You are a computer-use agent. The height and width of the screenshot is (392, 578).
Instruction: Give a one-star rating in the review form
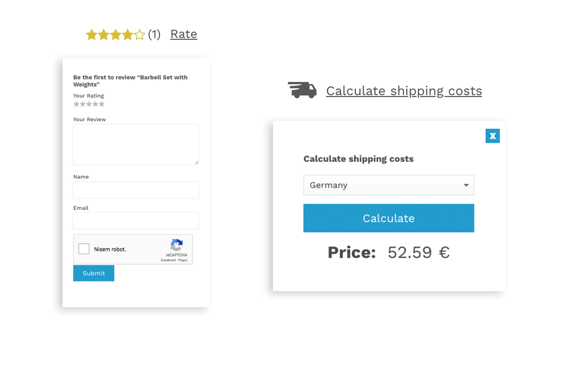pos(76,104)
